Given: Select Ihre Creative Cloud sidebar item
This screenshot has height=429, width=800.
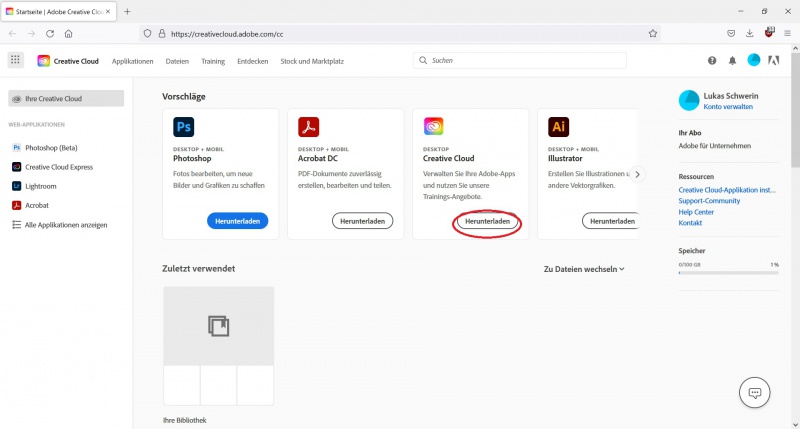Looking at the screenshot, I should [66, 98].
